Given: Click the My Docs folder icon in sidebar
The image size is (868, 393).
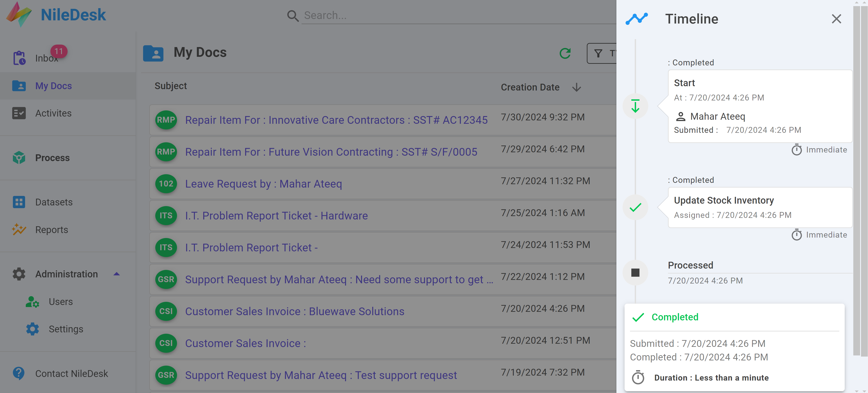Looking at the screenshot, I should 19,86.
